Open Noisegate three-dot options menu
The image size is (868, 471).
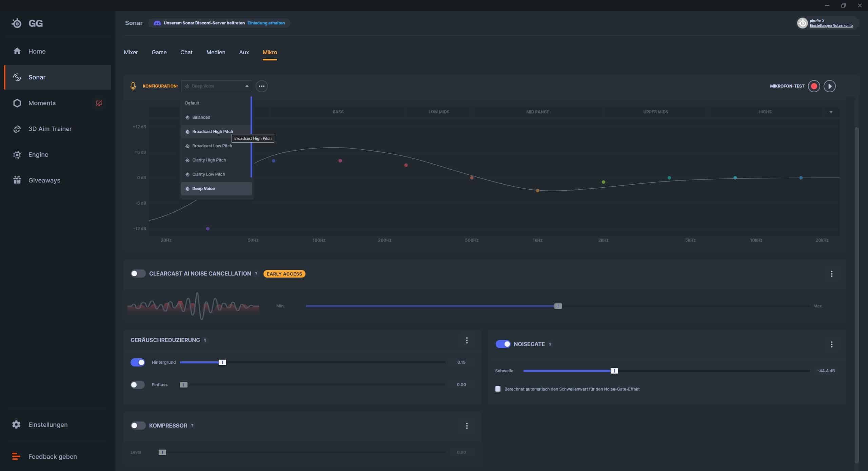(831, 344)
